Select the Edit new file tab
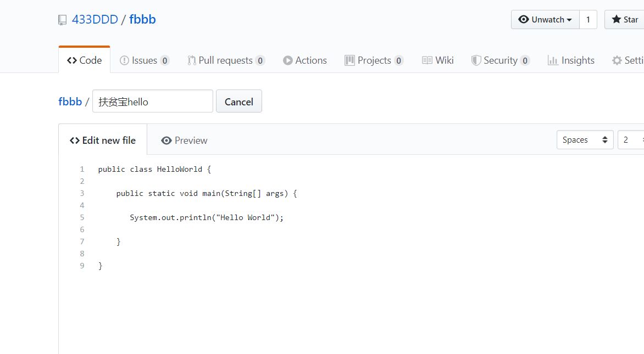 (x=103, y=141)
